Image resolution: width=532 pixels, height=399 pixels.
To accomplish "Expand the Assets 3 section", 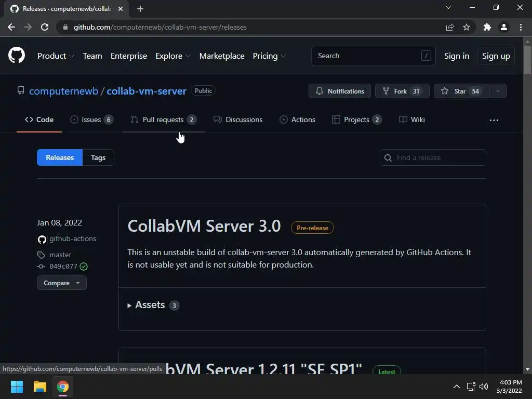I will (153, 305).
